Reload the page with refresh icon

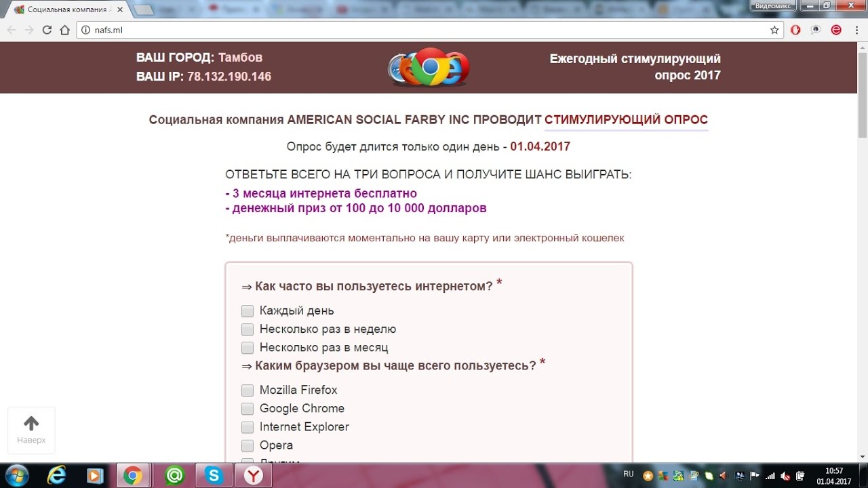(47, 30)
